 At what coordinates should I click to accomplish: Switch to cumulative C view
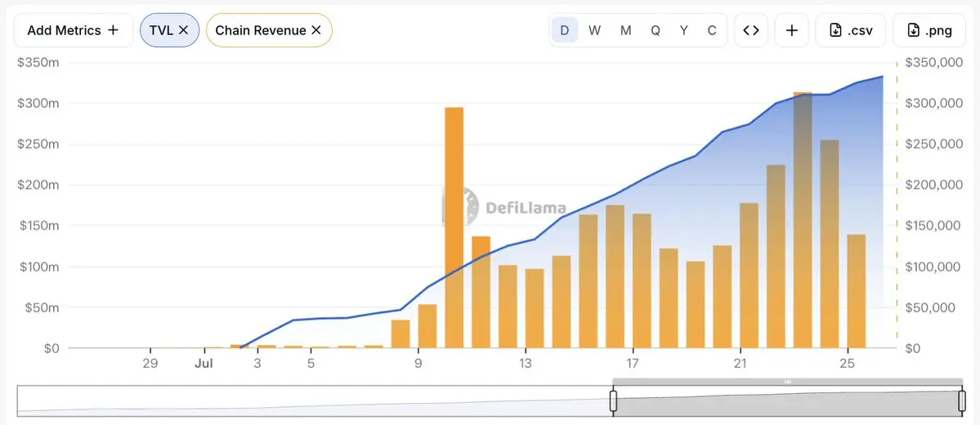click(x=712, y=30)
